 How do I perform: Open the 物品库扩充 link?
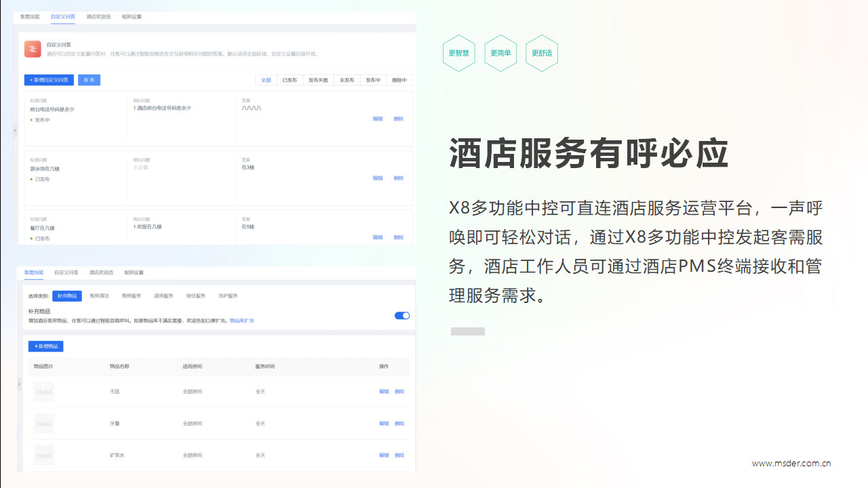(x=242, y=320)
